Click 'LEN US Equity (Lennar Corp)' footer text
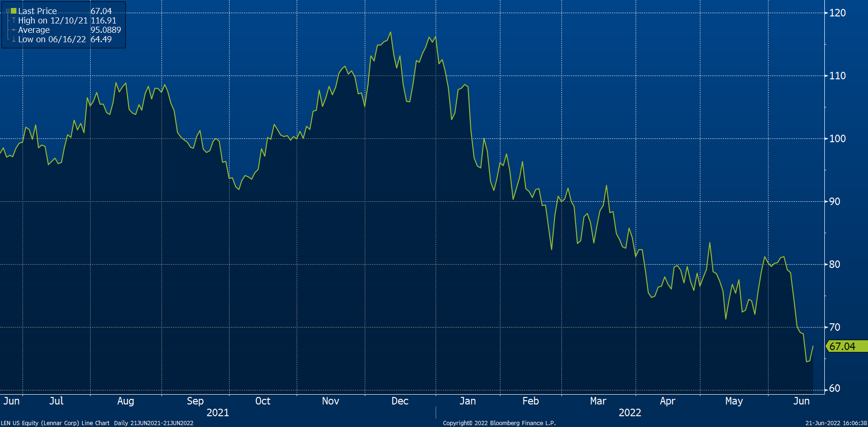The height and width of the screenshot is (427, 868). tap(40, 423)
